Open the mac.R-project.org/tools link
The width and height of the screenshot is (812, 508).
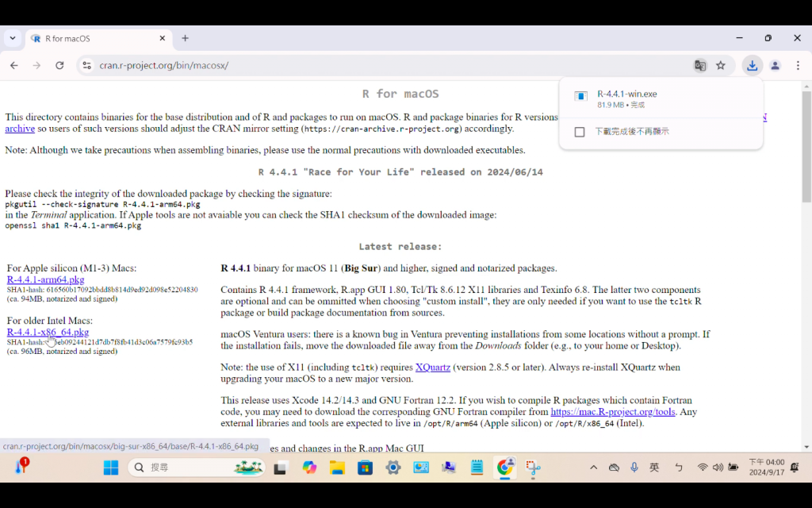(613, 412)
